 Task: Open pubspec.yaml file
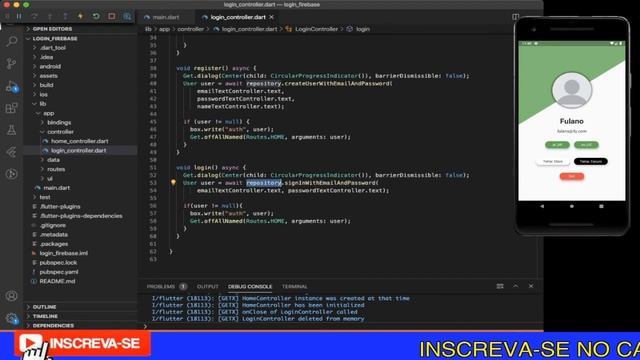59,272
